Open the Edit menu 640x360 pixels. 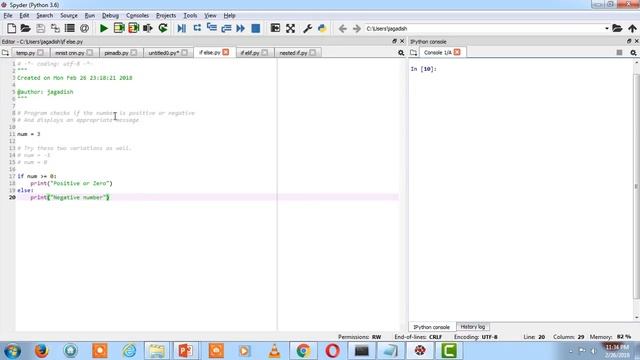click(x=24, y=16)
